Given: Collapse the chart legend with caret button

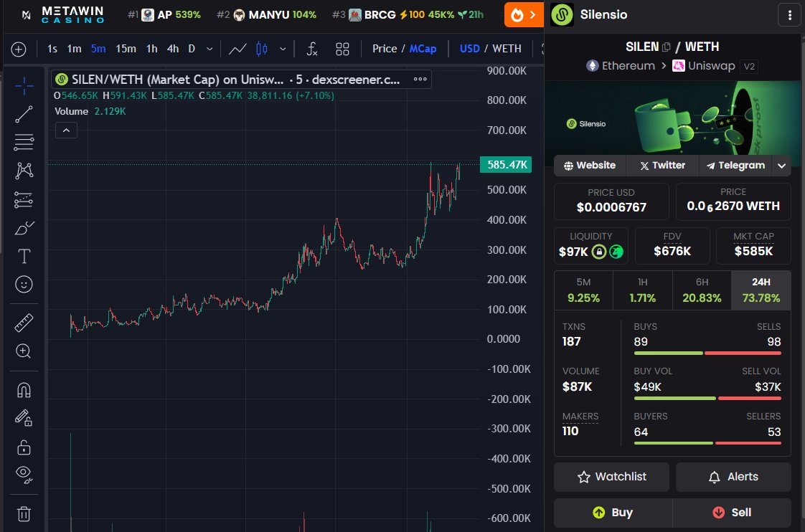Looking at the screenshot, I should pos(66,130).
